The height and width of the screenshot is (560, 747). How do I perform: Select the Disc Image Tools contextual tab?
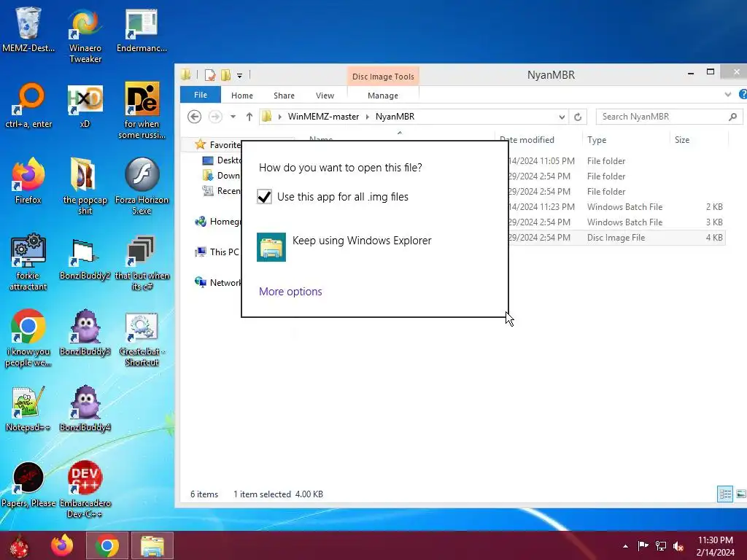coord(383,76)
